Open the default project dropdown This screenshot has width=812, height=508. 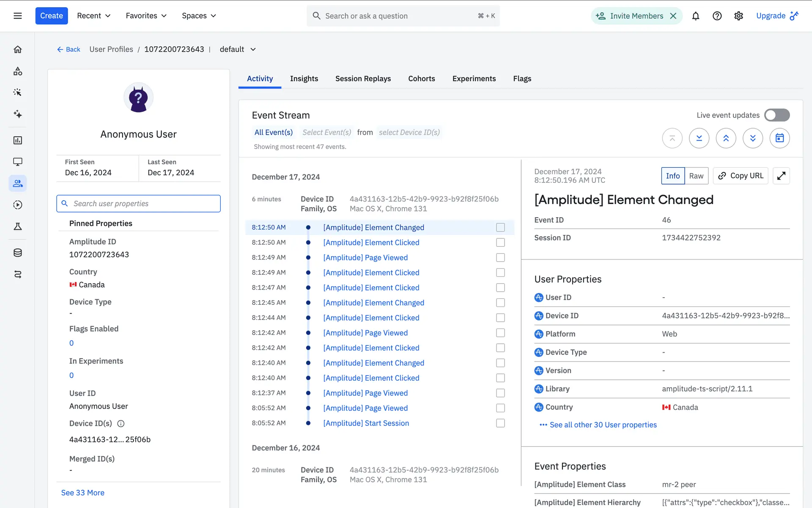click(x=238, y=49)
